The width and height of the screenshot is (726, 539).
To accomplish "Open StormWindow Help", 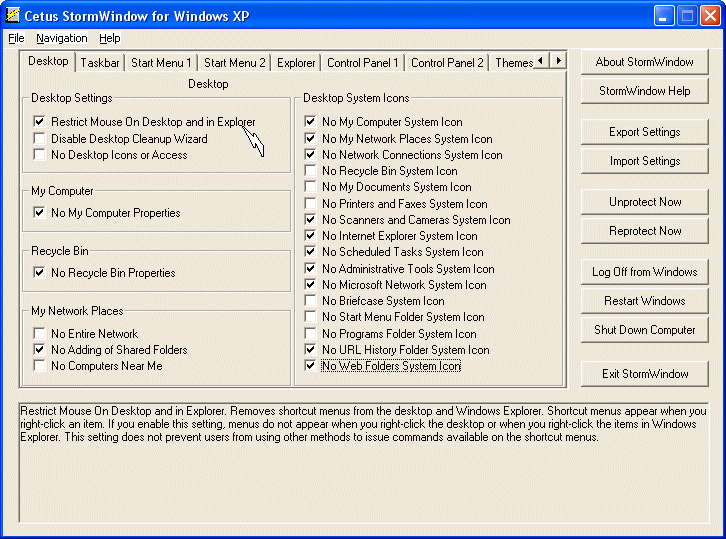I will pyautogui.click(x=645, y=91).
